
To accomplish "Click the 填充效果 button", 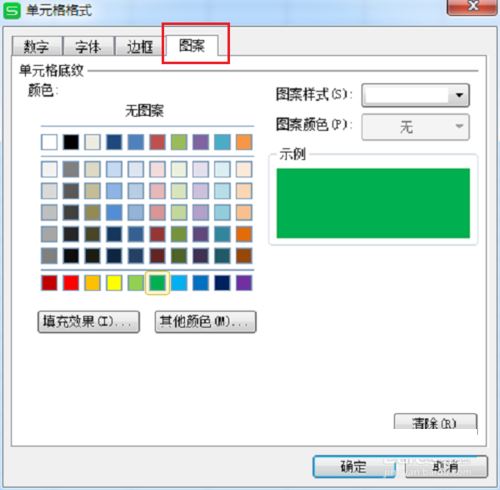I will (89, 322).
